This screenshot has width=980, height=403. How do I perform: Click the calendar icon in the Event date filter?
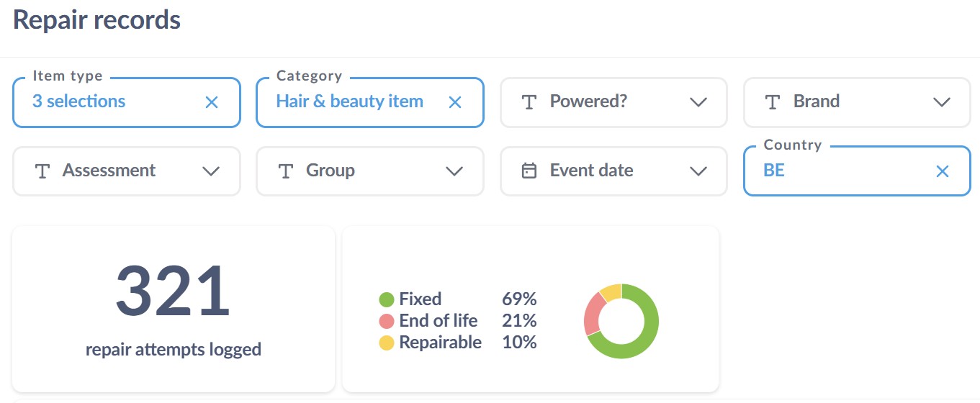coord(529,171)
